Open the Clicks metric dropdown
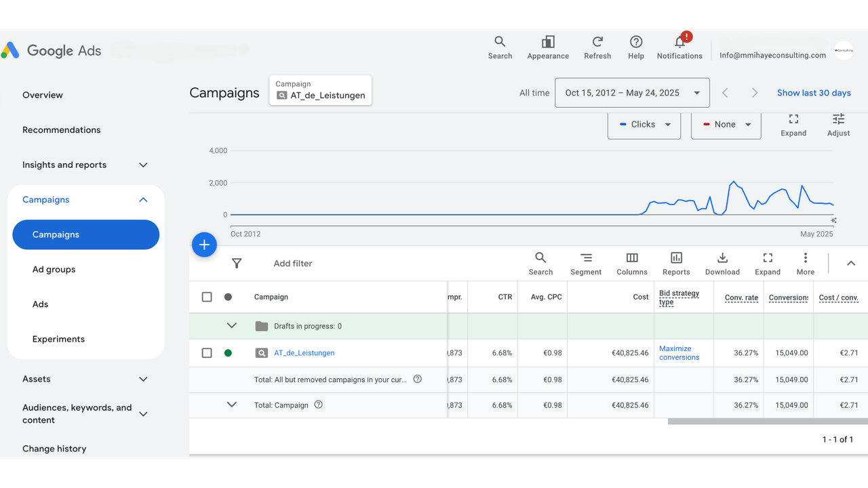868x488 pixels. point(644,125)
